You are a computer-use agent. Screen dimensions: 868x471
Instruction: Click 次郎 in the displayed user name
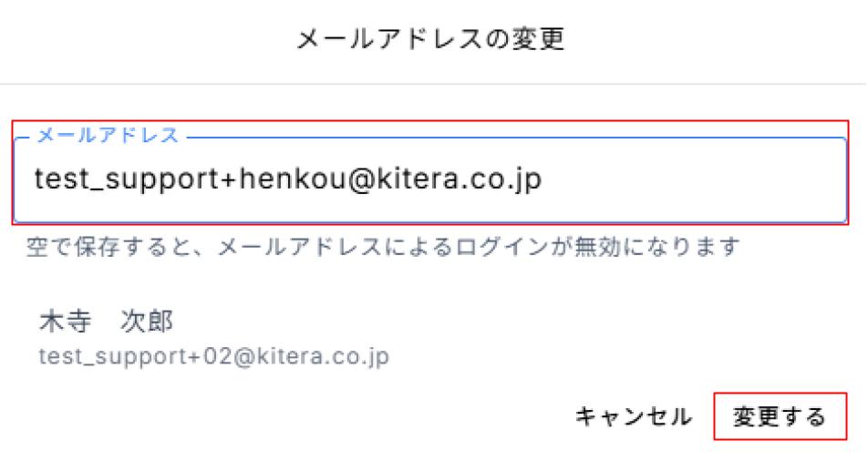point(148,321)
